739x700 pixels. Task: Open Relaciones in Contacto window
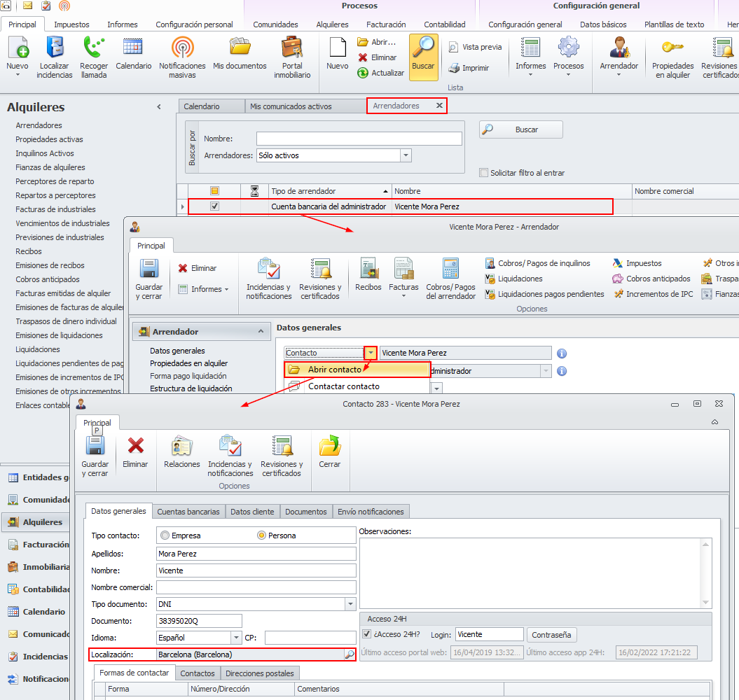coord(182,451)
